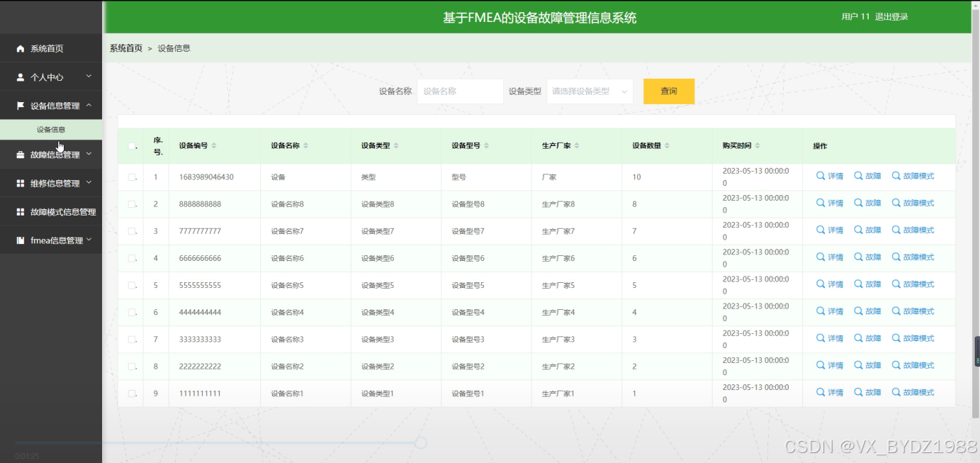
Task: Click the chart icon beside fmea信息管理
Action: (x=21, y=240)
